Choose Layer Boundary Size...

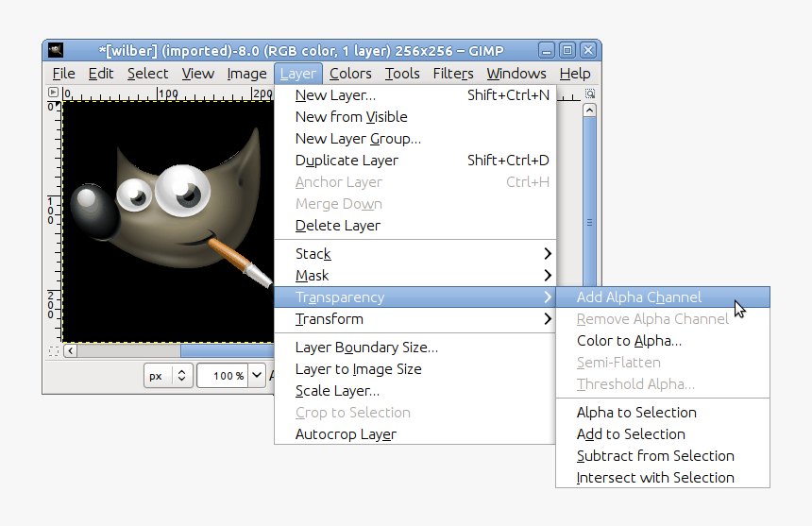[415, 348]
